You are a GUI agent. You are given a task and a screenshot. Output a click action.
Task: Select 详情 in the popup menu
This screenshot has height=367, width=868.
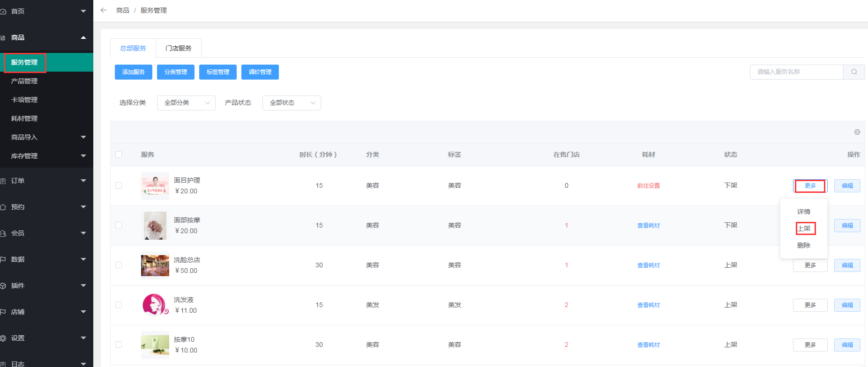click(x=804, y=212)
